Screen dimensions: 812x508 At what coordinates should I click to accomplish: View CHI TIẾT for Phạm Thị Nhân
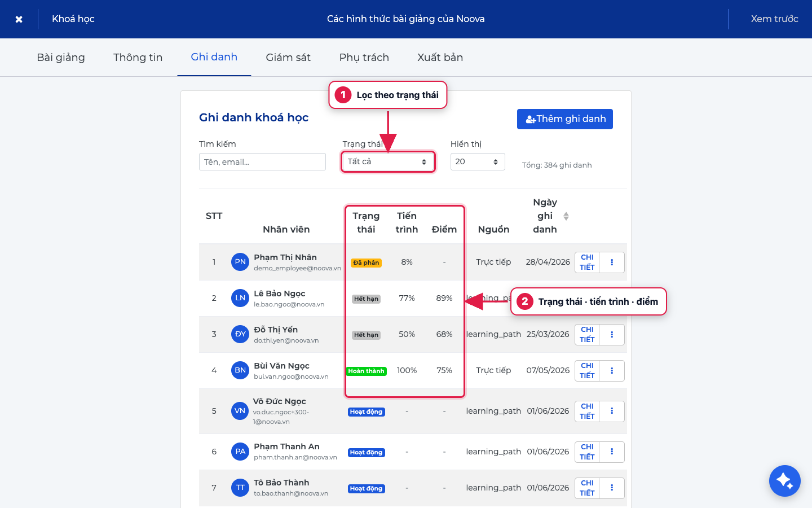(x=587, y=262)
